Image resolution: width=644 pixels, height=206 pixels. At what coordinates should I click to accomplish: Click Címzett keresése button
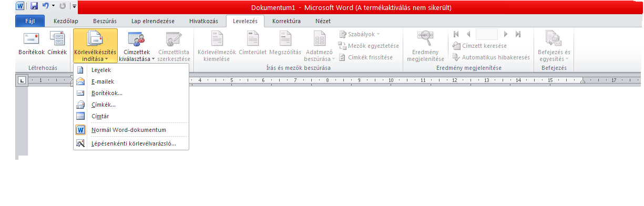[480, 46]
